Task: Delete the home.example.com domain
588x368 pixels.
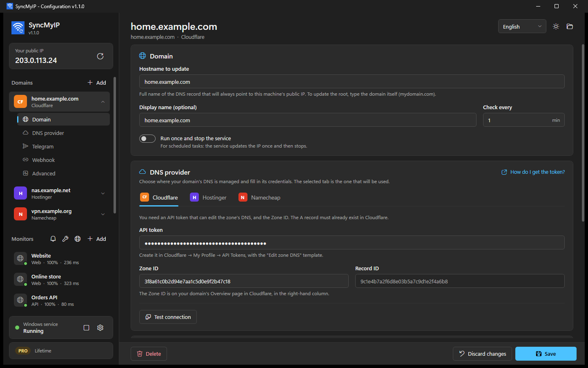Action: click(149, 354)
